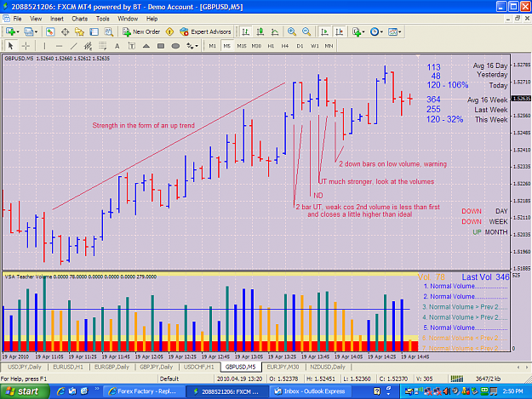This screenshot has width=532, height=399.
Task: Zoom out on the chart
Action: pos(306,31)
